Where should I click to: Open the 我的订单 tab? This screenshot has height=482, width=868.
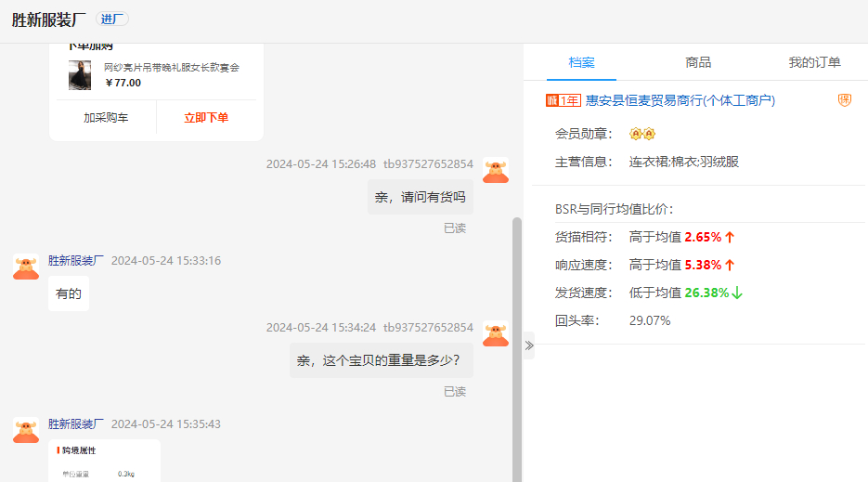pyautogui.click(x=814, y=62)
